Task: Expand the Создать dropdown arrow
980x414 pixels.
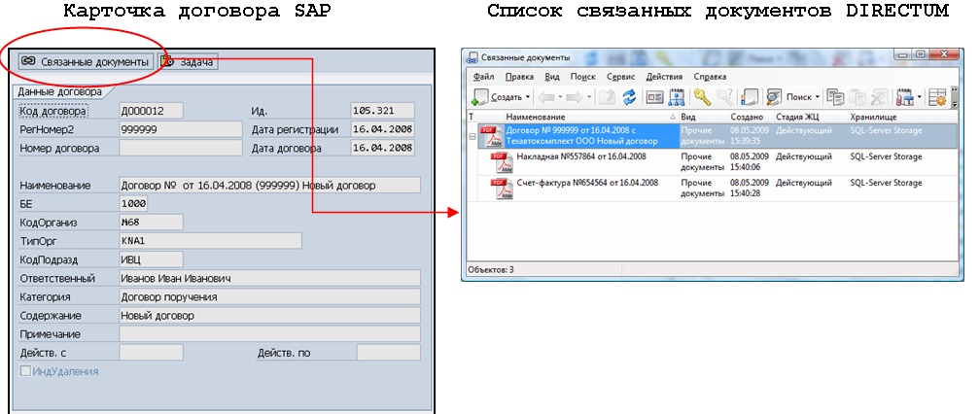Action: [x=528, y=97]
